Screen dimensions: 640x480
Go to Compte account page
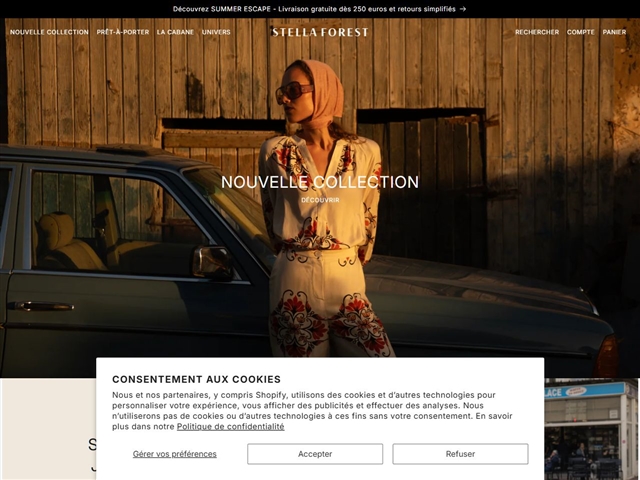point(580,32)
